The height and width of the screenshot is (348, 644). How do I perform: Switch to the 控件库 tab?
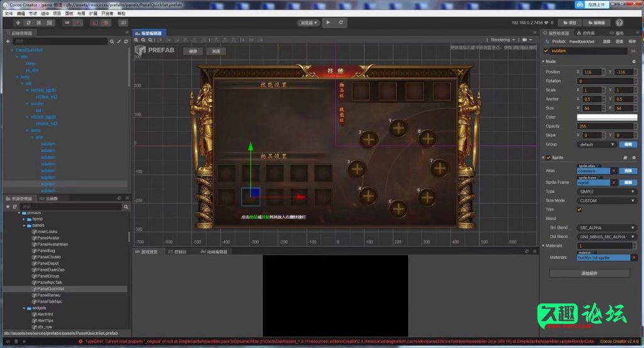click(586, 33)
